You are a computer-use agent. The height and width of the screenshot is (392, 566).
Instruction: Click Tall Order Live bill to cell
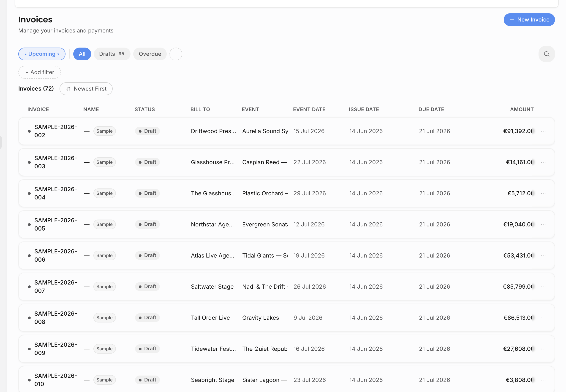[210, 318]
